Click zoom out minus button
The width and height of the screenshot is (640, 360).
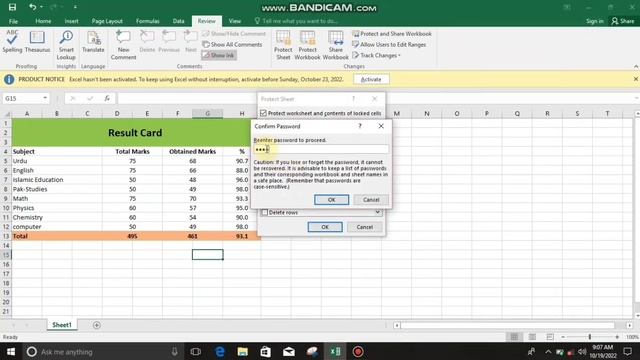563,337
